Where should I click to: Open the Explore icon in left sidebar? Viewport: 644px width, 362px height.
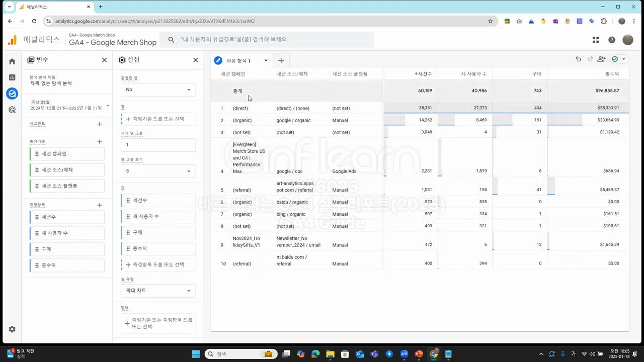12,94
